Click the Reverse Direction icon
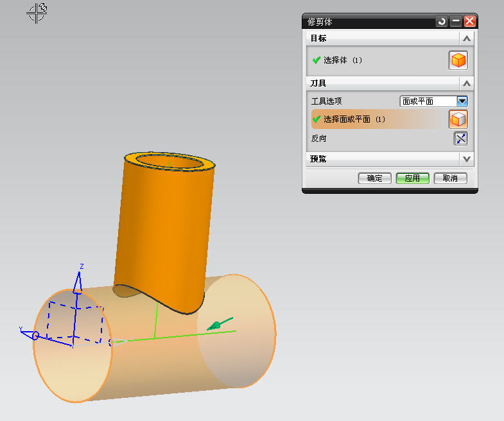Screen dimensions: 504x421 pos(460,139)
